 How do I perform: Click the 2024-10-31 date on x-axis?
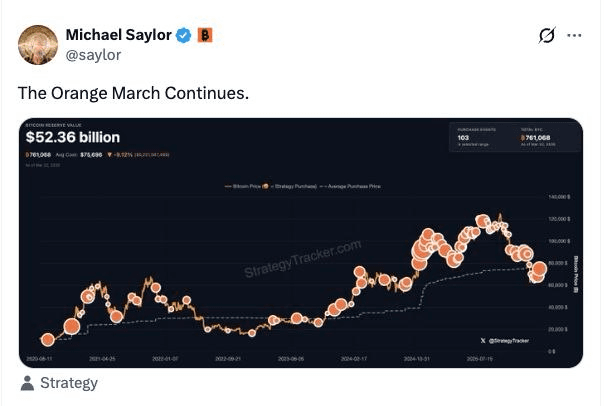point(417,357)
